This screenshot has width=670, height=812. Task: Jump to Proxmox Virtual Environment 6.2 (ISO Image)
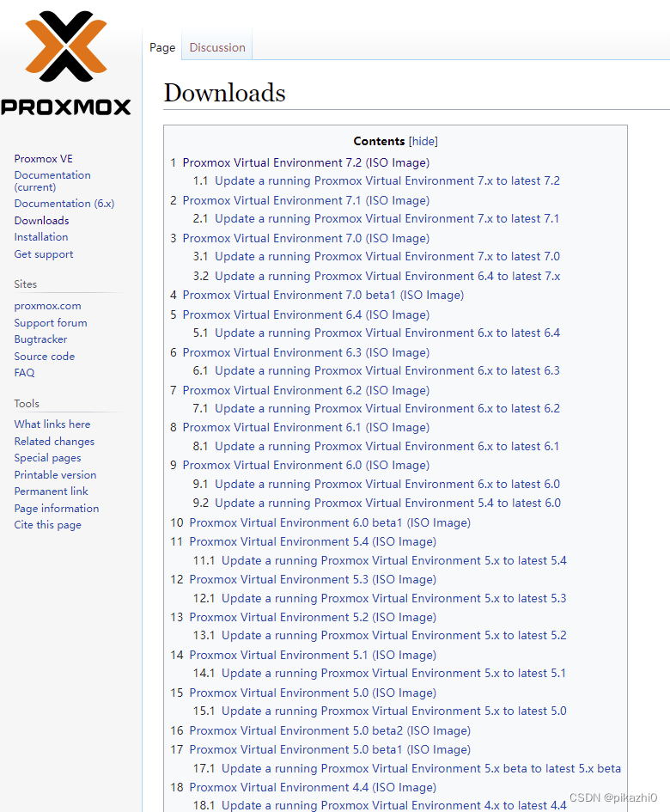(306, 391)
